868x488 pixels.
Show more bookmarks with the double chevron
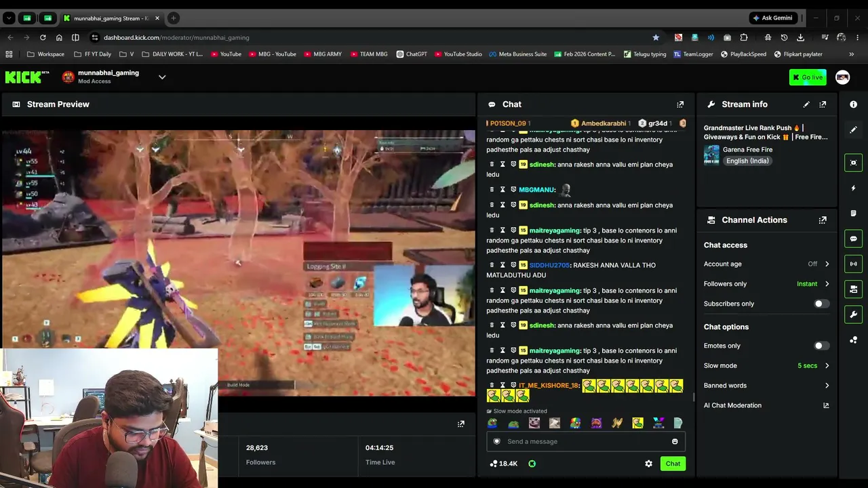point(852,54)
